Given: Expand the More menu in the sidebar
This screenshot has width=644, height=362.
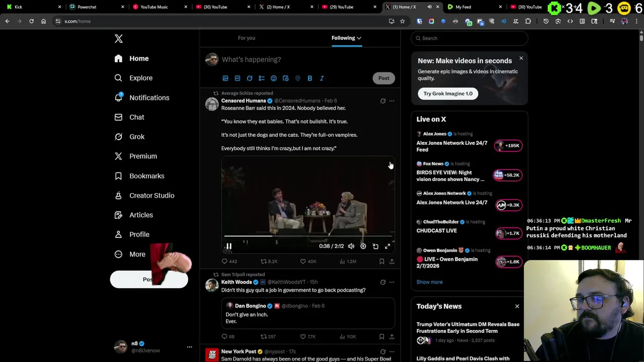Looking at the screenshot, I should (130, 254).
